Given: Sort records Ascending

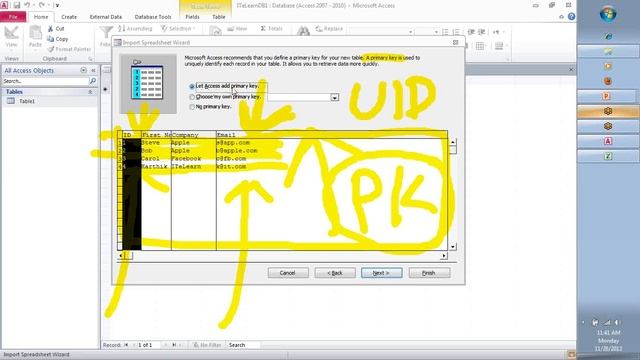Looking at the screenshot, I should (x=135, y=29).
